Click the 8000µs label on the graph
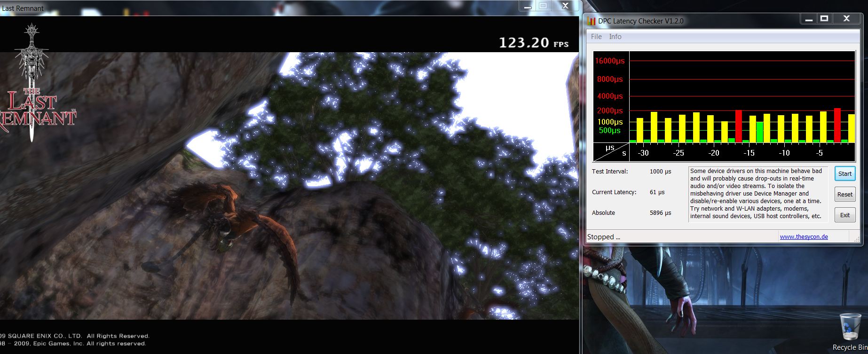868x354 pixels. 610,79
